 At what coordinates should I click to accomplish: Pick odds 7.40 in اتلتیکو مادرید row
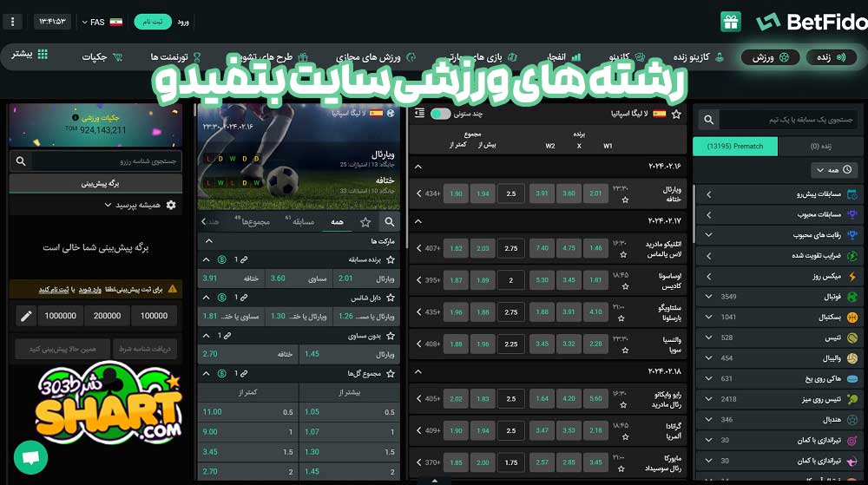coord(542,248)
